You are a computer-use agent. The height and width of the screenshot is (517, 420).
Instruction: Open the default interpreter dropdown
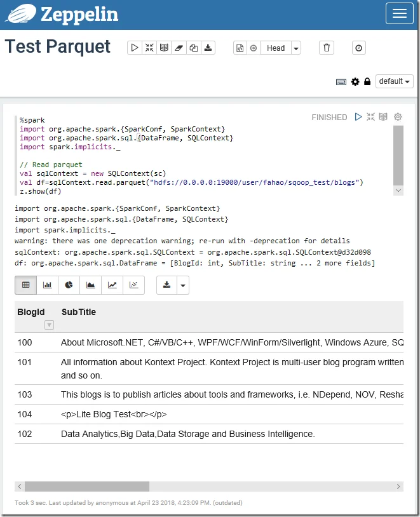[x=395, y=81]
